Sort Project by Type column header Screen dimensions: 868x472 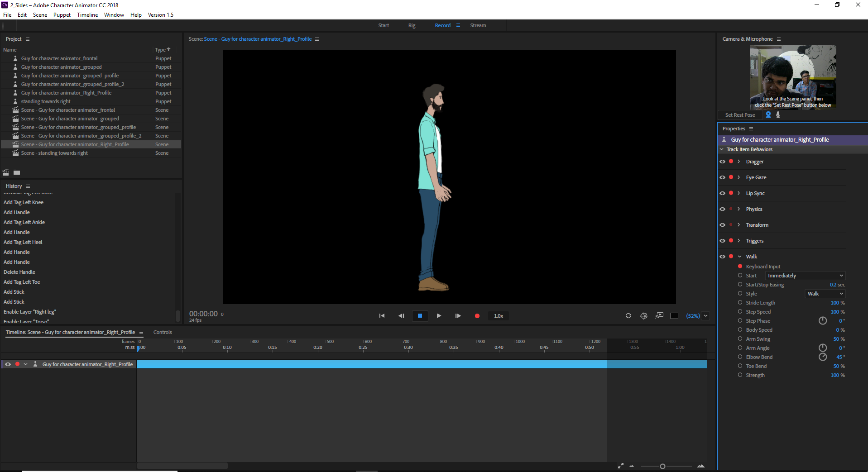click(x=163, y=50)
